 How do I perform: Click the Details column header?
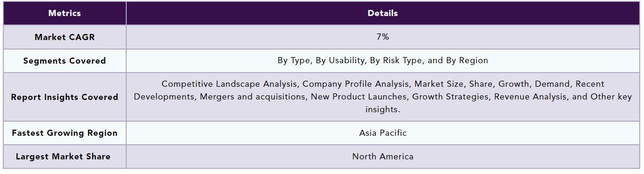click(383, 13)
